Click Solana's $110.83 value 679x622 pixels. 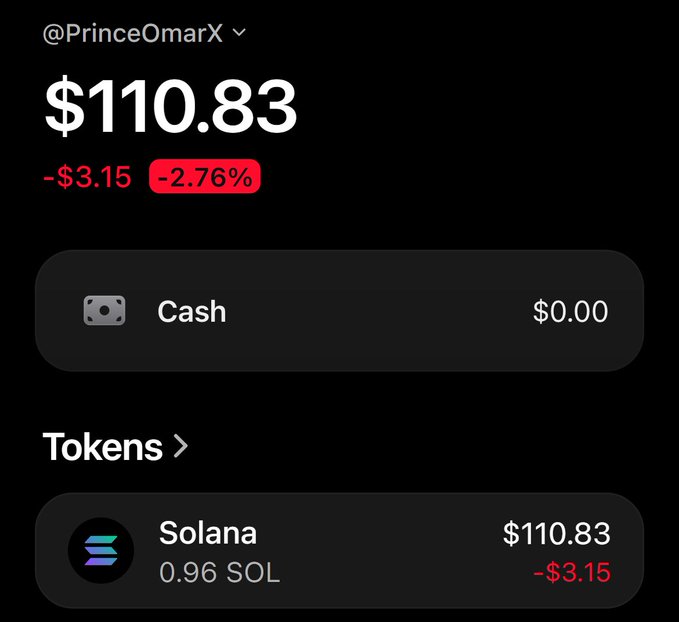(x=556, y=533)
